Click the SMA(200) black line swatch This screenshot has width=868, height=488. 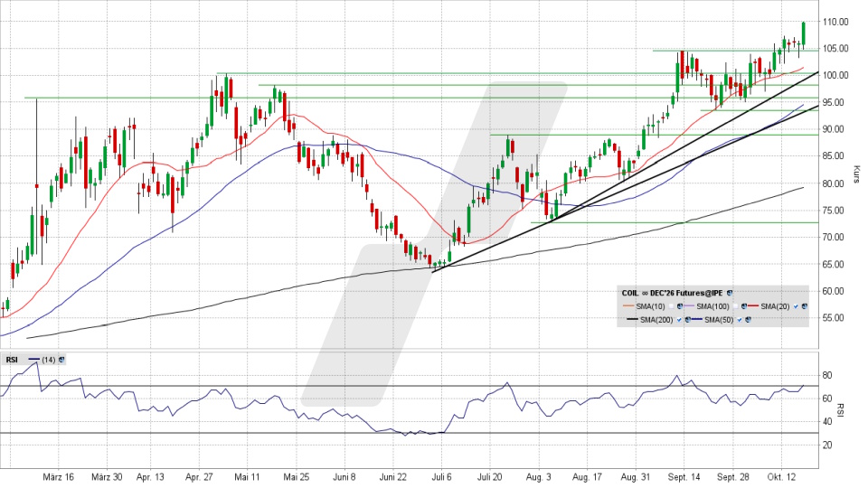point(633,319)
